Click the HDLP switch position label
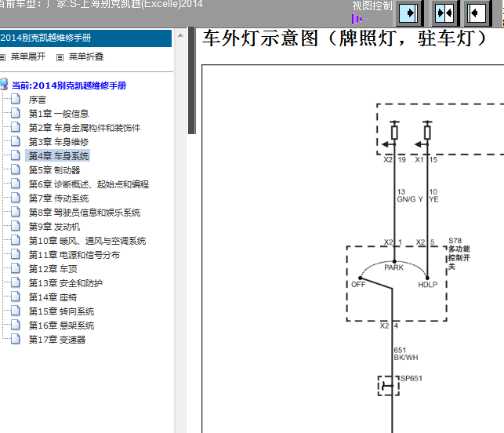This screenshot has height=433, width=504. tap(427, 285)
